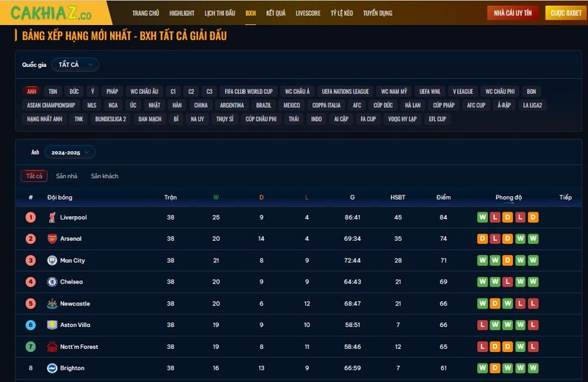Click Liverpool's first green W form badge
The height and width of the screenshot is (382, 588).
482,217
